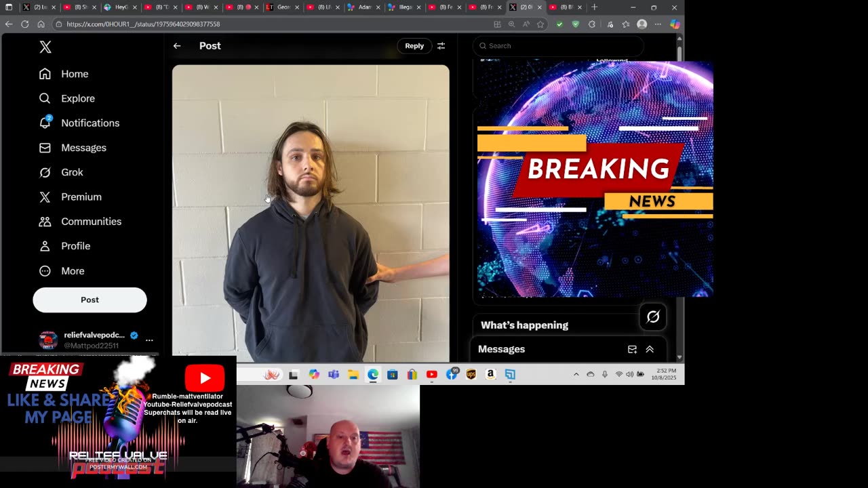Open split screen icon in address bar
This screenshot has width=868, height=488.
pyautogui.click(x=497, y=24)
